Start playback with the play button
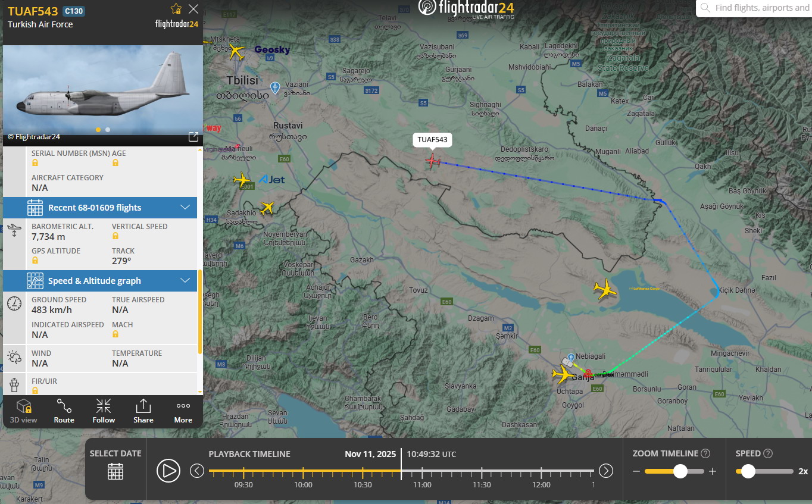This screenshot has height=504, width=812. tap(168, 471)
